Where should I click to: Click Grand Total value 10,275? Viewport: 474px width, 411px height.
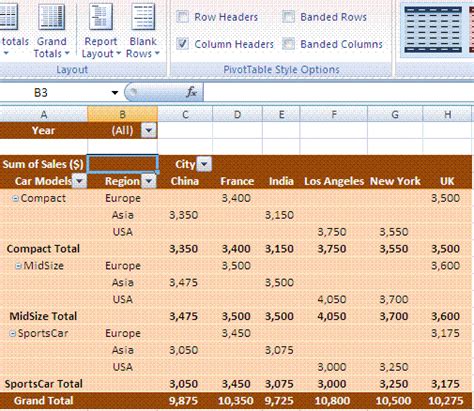tap(447, 401)
